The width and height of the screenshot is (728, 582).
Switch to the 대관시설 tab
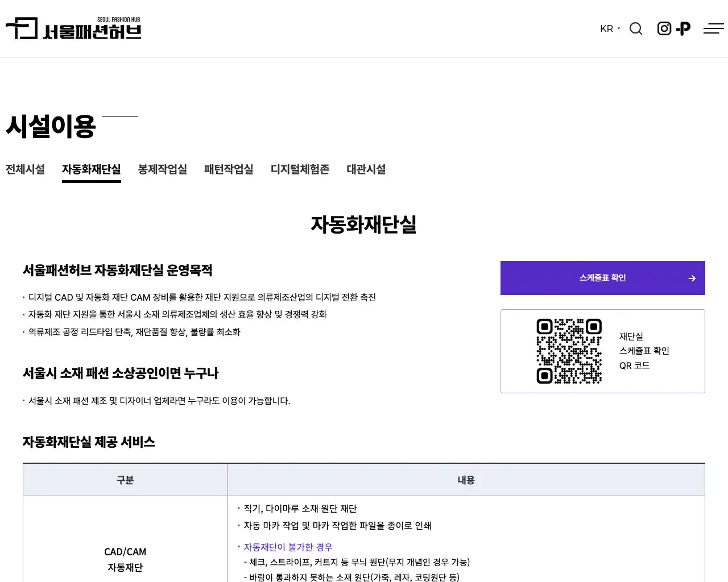coord(366,169)
